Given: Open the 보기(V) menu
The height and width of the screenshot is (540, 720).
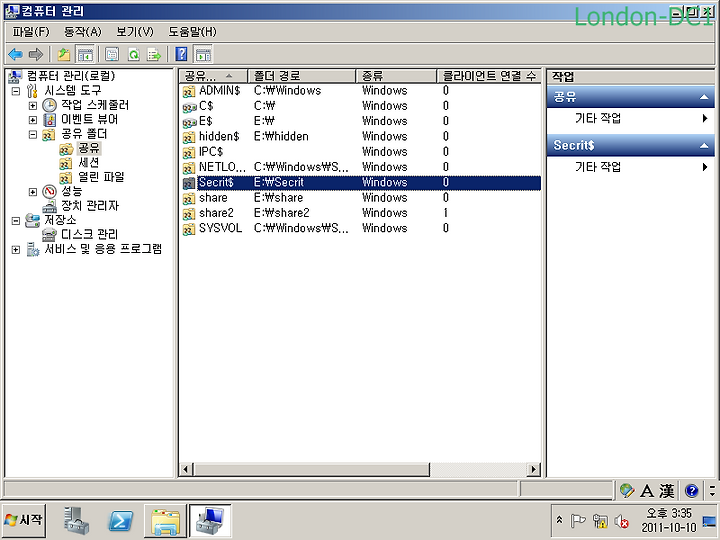Looking at the screenshot, I should click(x=135, y=32).
